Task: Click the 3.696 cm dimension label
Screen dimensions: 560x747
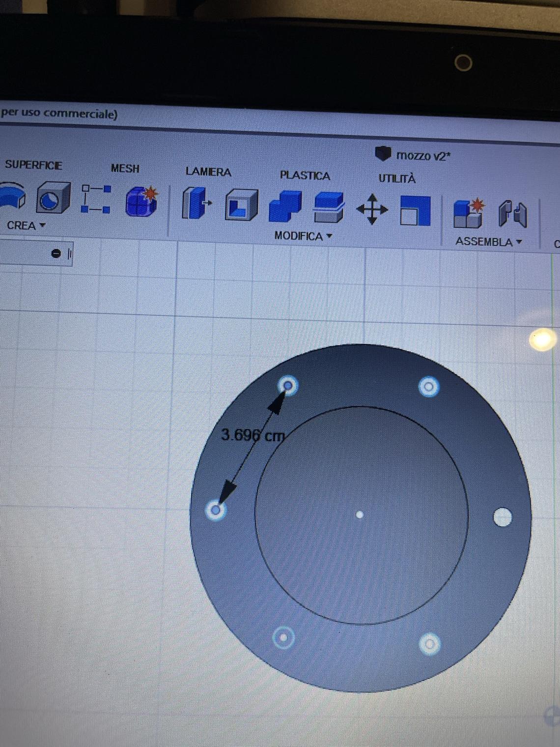Action: tap(252, 435)
